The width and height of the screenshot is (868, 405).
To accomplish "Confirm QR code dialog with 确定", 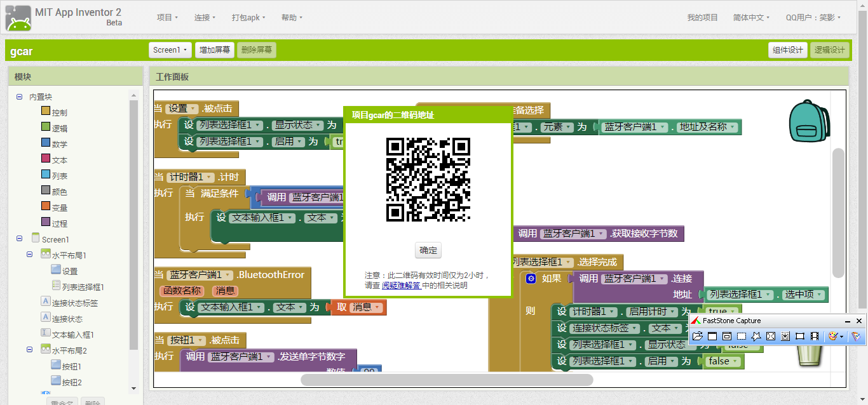I will click(x=428, y=250).
